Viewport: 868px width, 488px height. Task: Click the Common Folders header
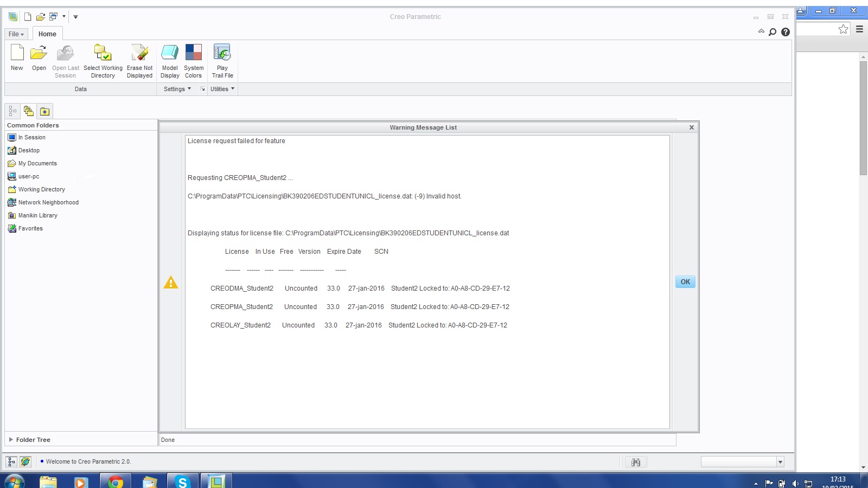33,125
